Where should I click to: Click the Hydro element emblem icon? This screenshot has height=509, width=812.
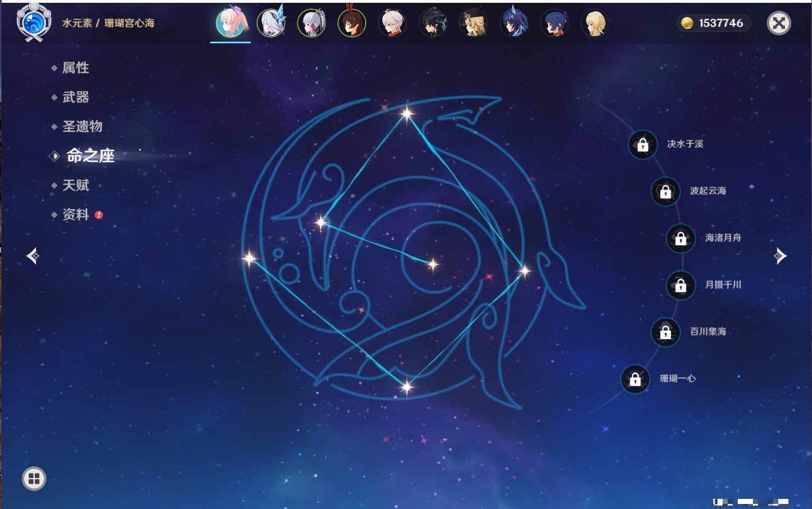(x=34, y=22)
